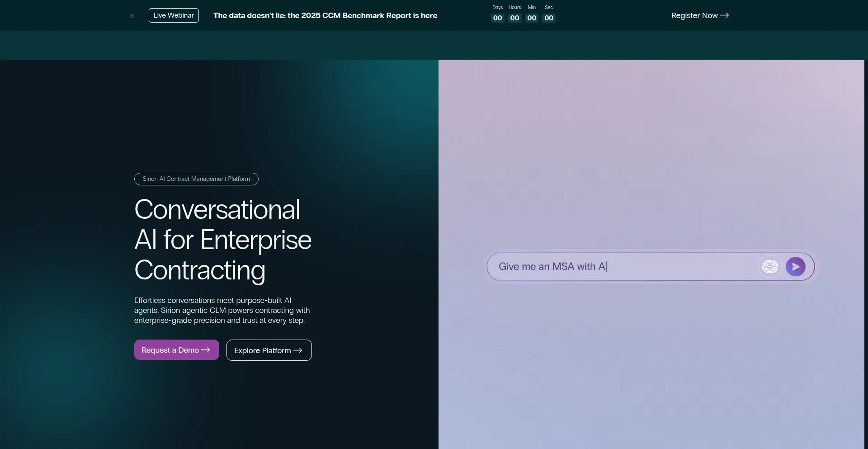Viewport: 868px width, 449px height.
Task: Close the webinar announcement banner
Action: 132,16
